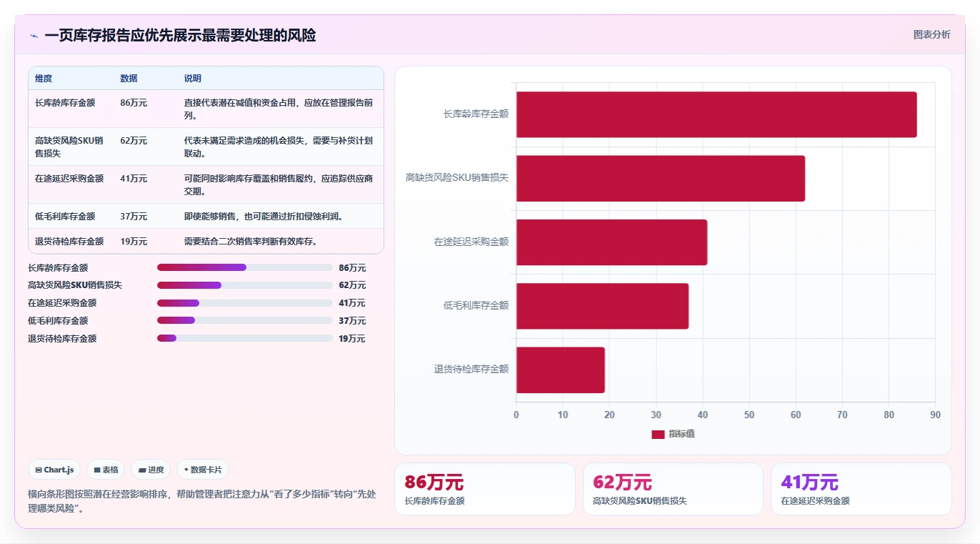Click the 退货待检库存金额 progress bar
The height and width of the screenshot is (544, 980).
click(245, 338)
